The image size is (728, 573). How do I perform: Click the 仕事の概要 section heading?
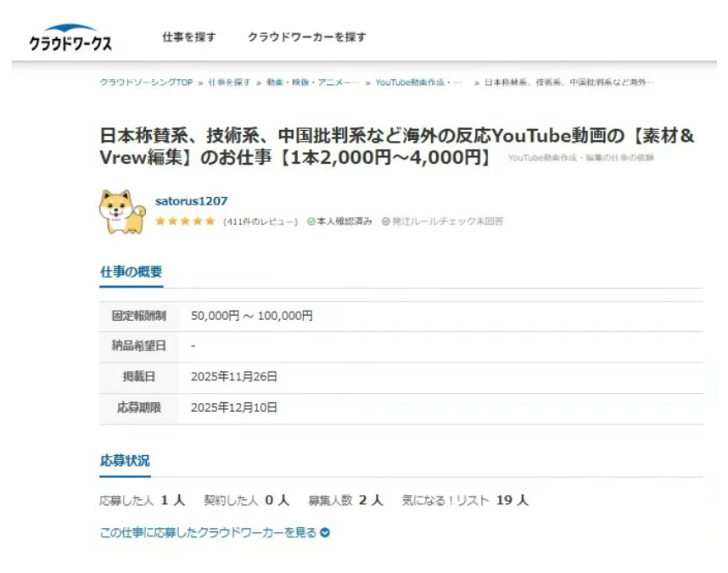pos(131,272)
